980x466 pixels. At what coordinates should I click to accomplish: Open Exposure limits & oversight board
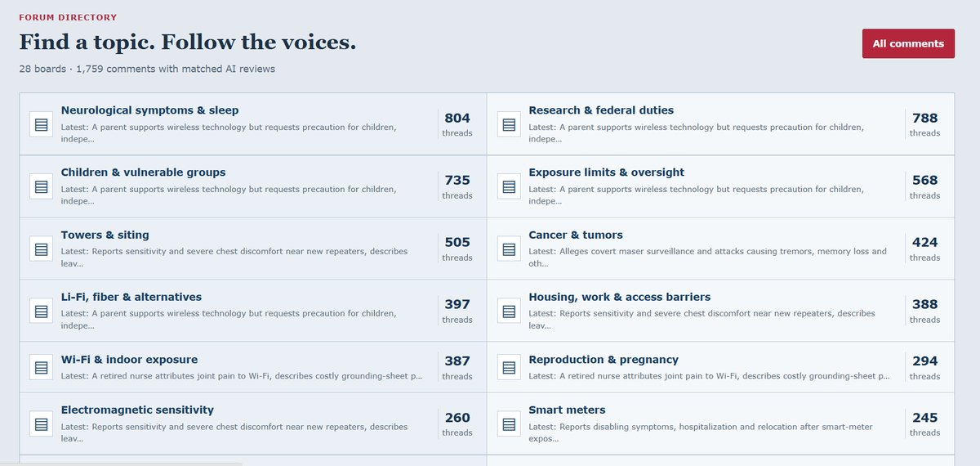point(607,173)
